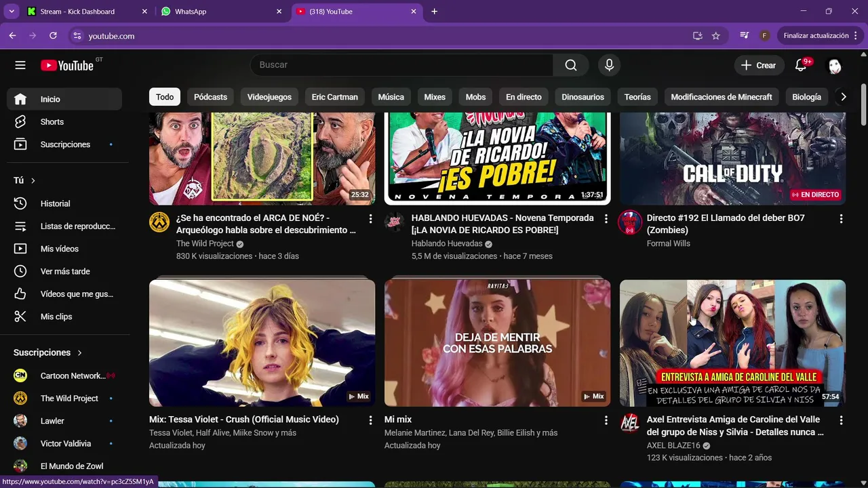Open the notifications bell
Screen dimensions: 868x488
(x=801, y=65)
